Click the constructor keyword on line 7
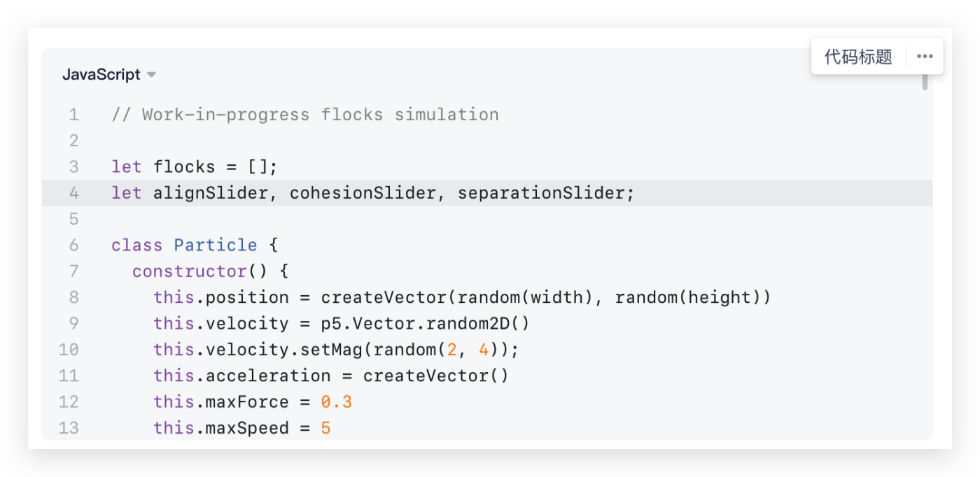The height and width of the screenshot is (477, 980). 189,271
